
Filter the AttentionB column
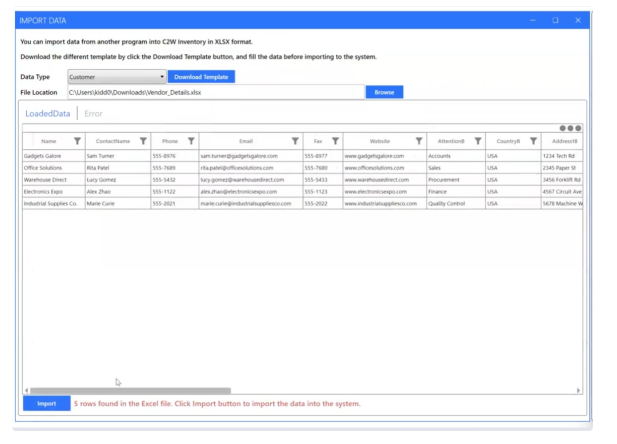tap(478, 142)
